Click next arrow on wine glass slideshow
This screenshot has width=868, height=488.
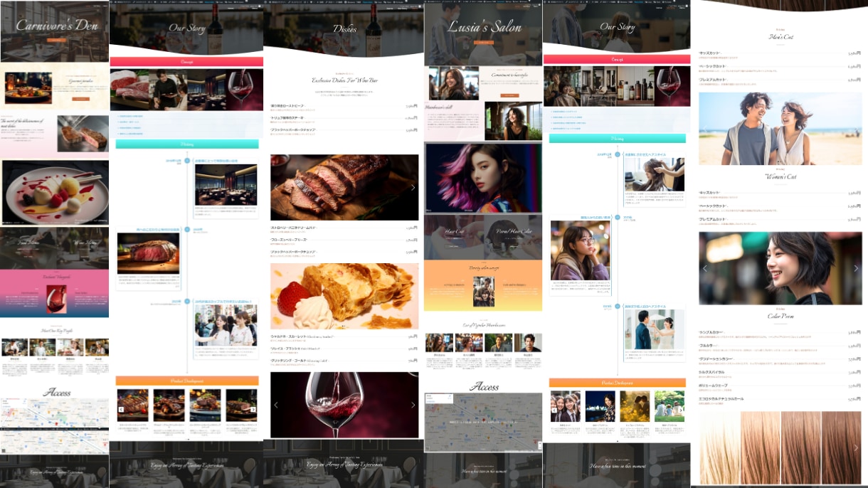[x=413, y=405]
